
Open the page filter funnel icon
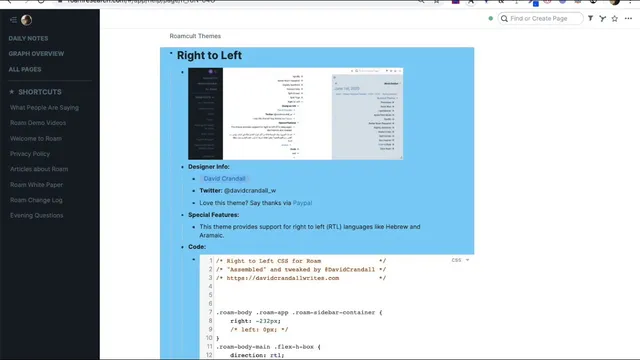coord(591,18)
